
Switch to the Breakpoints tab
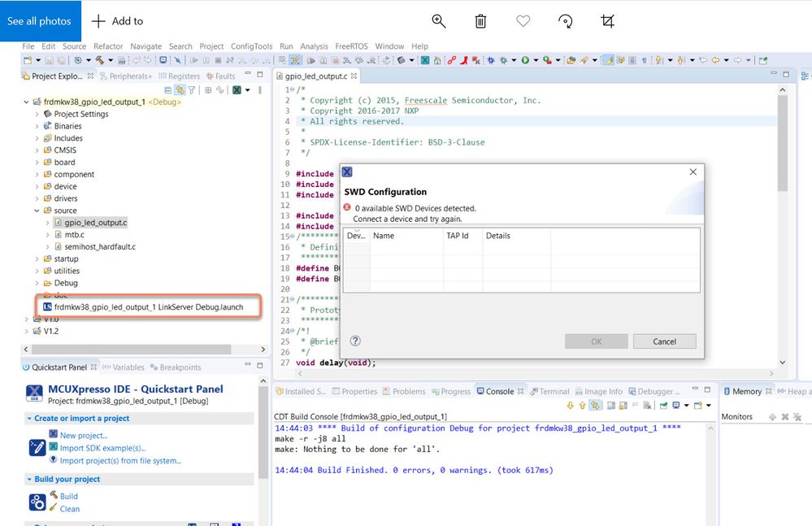[176, 367]
